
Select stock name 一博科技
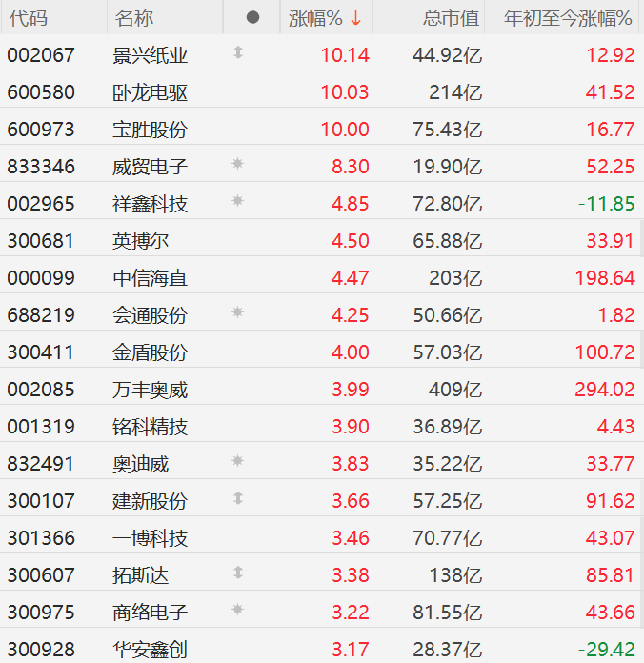point(150,539)
